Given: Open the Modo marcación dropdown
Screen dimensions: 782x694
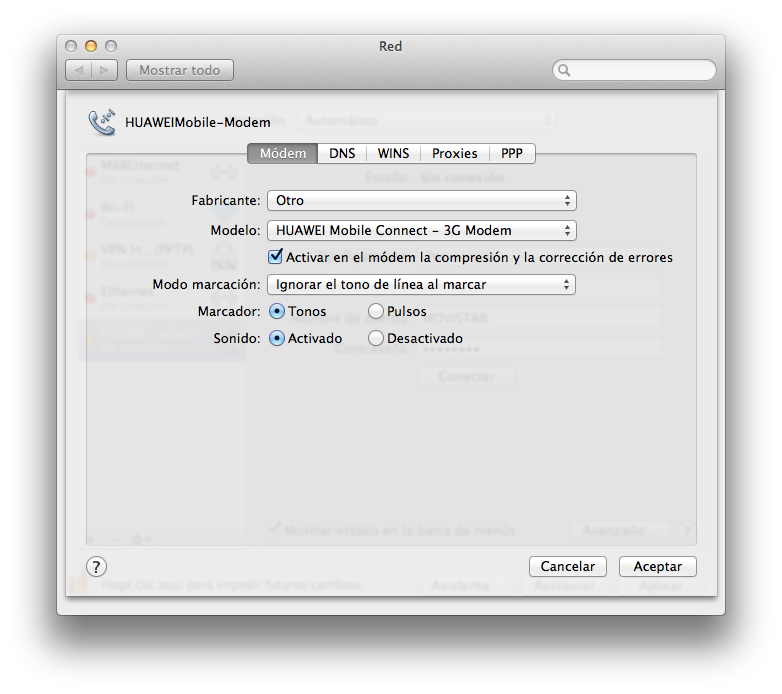Looking at the screenshot, I should (x=421, y=285).
